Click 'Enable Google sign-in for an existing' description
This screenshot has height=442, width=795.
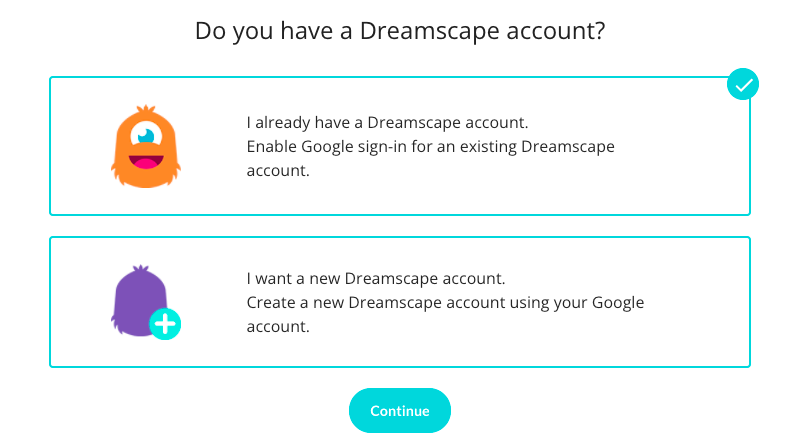(382, 146)
